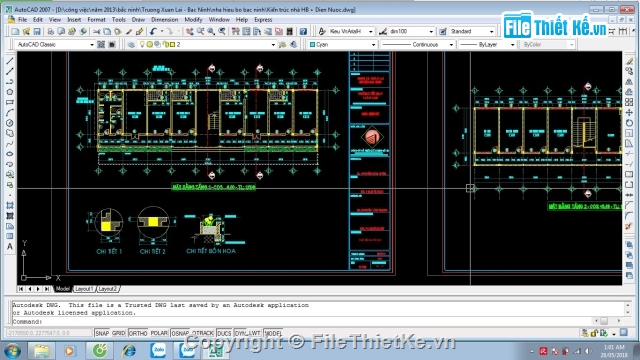Select the Polygon draw tool
This screenshot has width=640, height=360.
click(10, 92)
